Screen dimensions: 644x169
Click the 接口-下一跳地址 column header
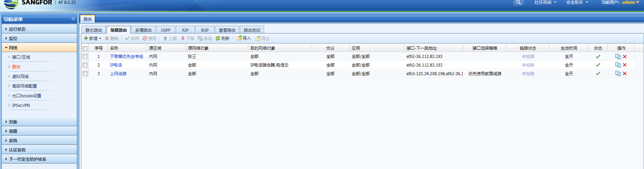(x=433, y=48)
